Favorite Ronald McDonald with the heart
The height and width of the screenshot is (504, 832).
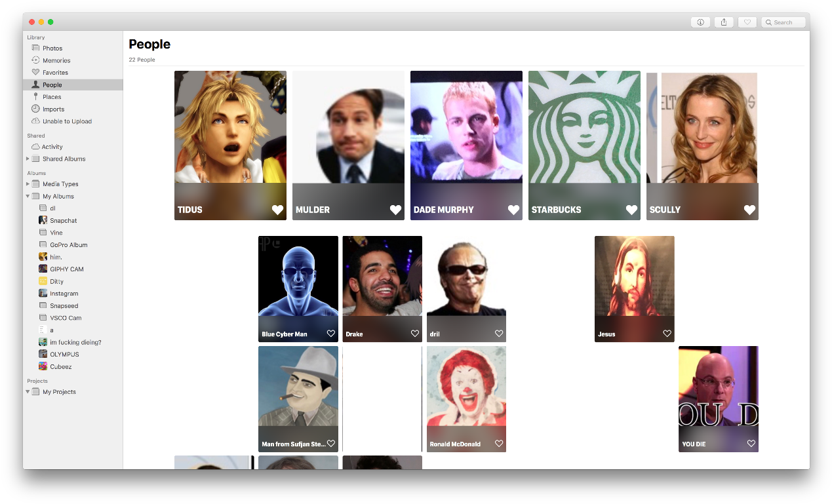[x=499, y=444]
